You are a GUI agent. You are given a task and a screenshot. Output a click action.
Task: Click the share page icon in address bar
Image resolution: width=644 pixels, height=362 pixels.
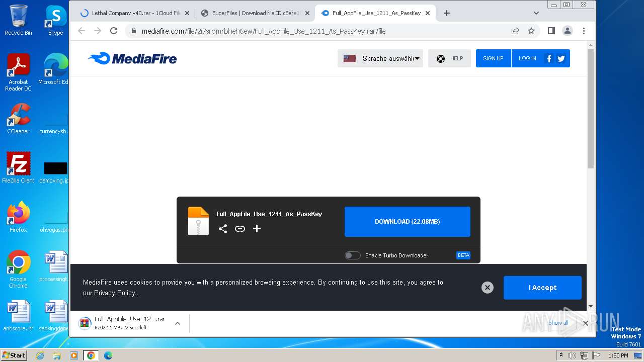coord(515,31)
